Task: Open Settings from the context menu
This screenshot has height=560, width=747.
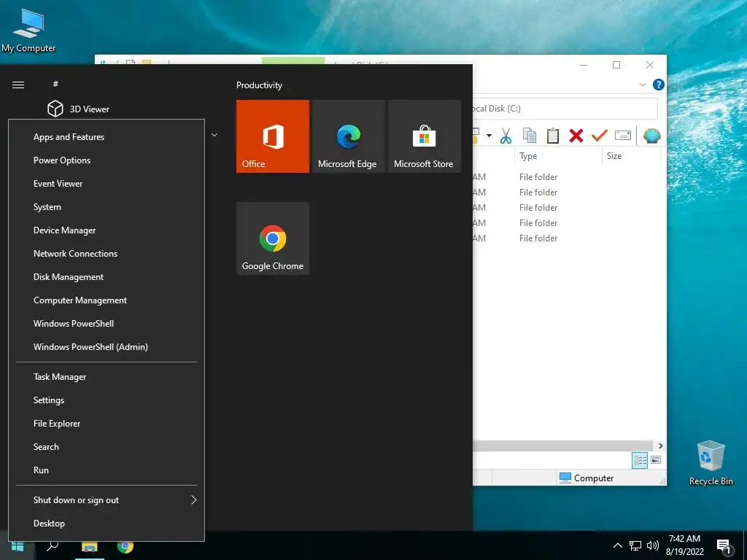Action: 107,400
